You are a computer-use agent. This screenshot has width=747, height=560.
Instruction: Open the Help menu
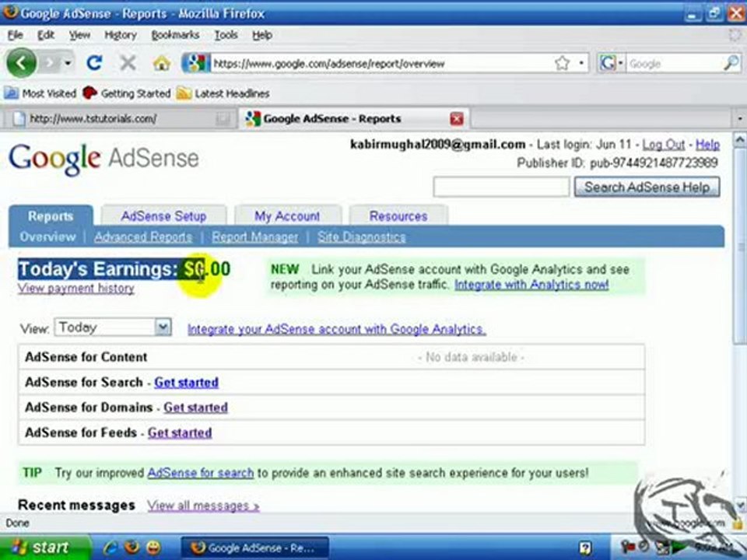tap(262, 35)
